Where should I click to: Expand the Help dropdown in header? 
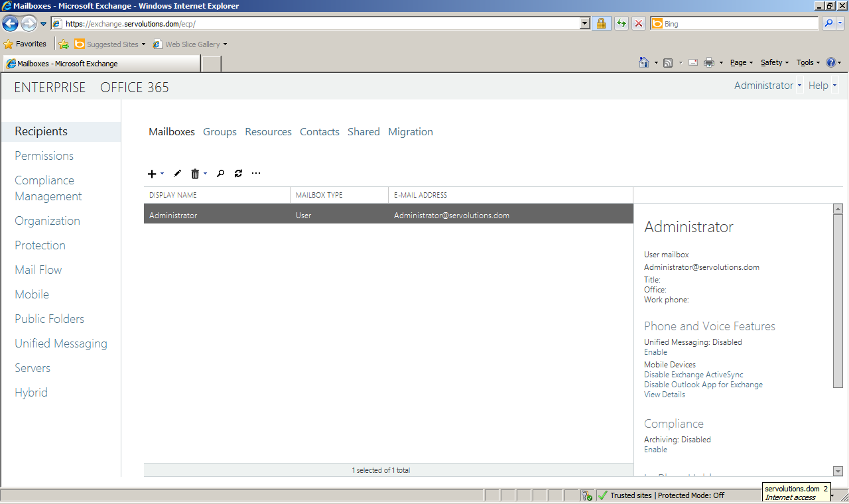click(x=834, y=86)
